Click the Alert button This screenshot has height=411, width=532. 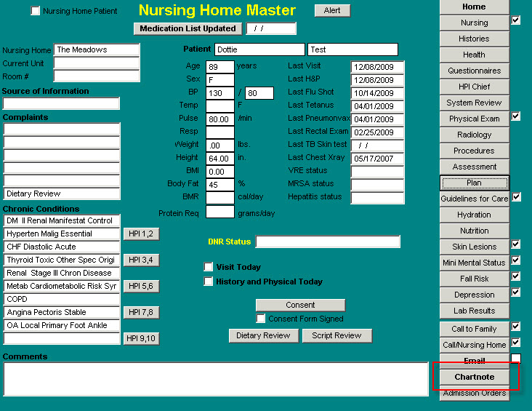pos(332,10)
